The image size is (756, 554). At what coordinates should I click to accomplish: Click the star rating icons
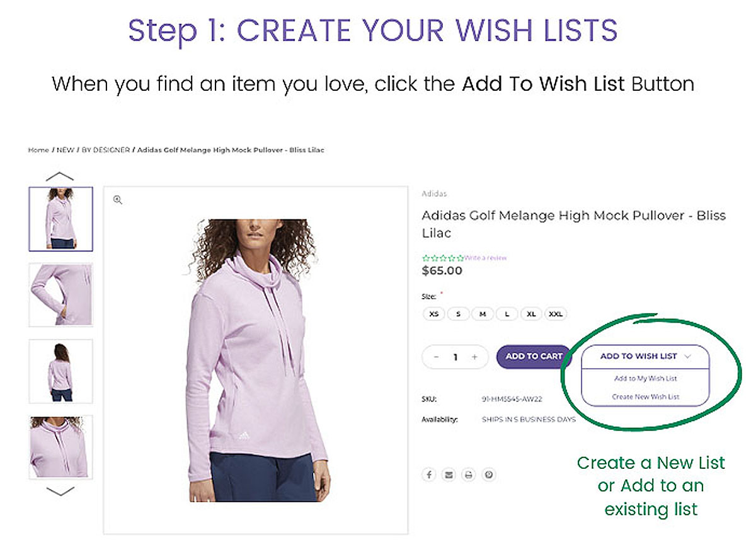443,258
